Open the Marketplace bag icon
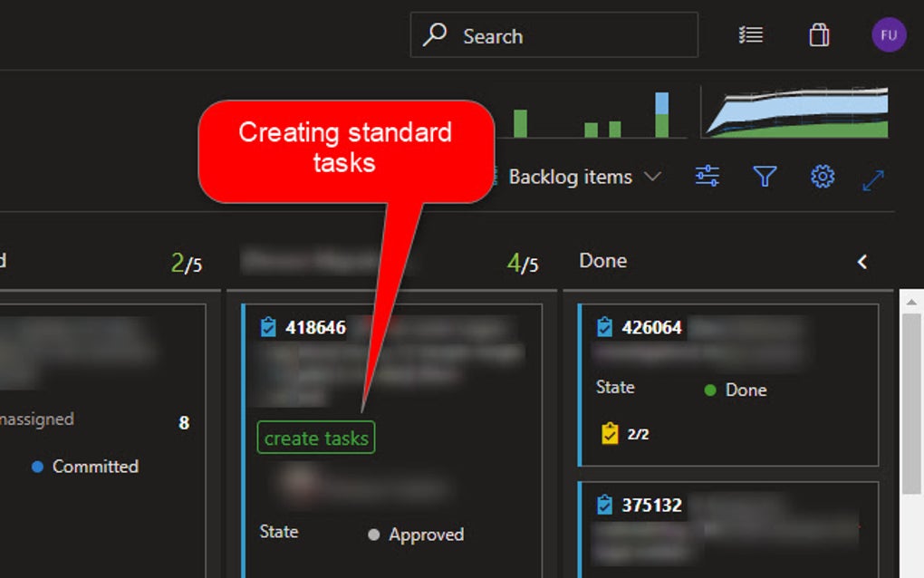This screenshot has height=578, width=924. tap(818, 34)
